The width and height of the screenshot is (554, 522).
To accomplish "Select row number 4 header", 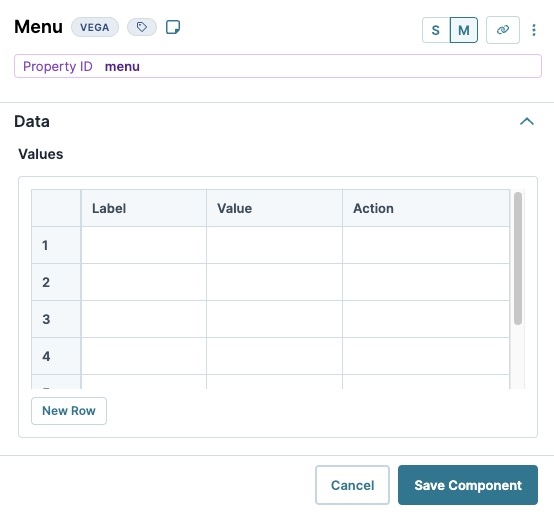I will coord(56,356).
